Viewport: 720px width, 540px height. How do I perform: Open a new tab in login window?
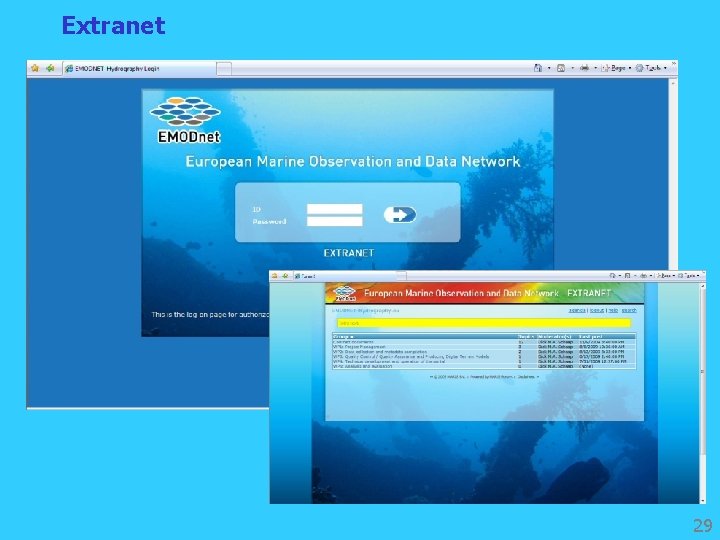click(x=224, y=69)
